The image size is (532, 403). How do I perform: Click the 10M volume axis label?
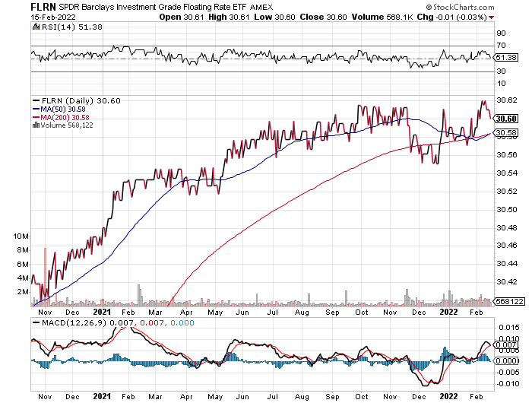coord(21,236)
